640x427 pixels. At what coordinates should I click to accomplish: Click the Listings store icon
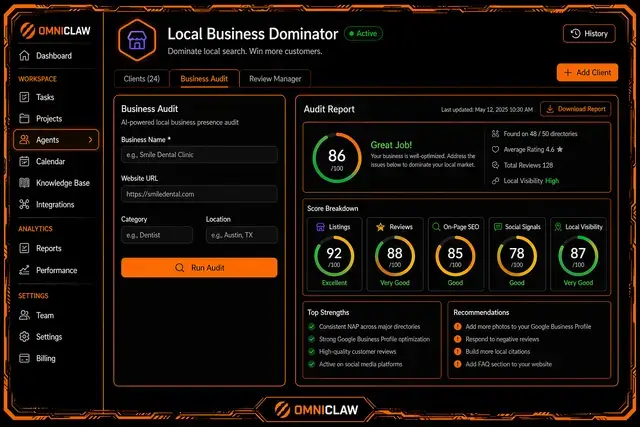click(320, 227)
